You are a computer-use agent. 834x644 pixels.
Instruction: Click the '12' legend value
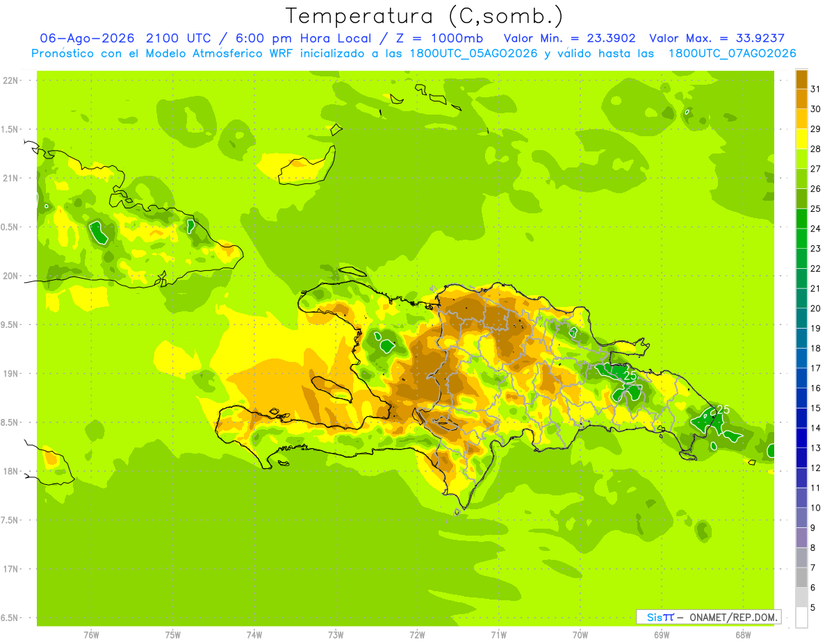tap(815, 468)
